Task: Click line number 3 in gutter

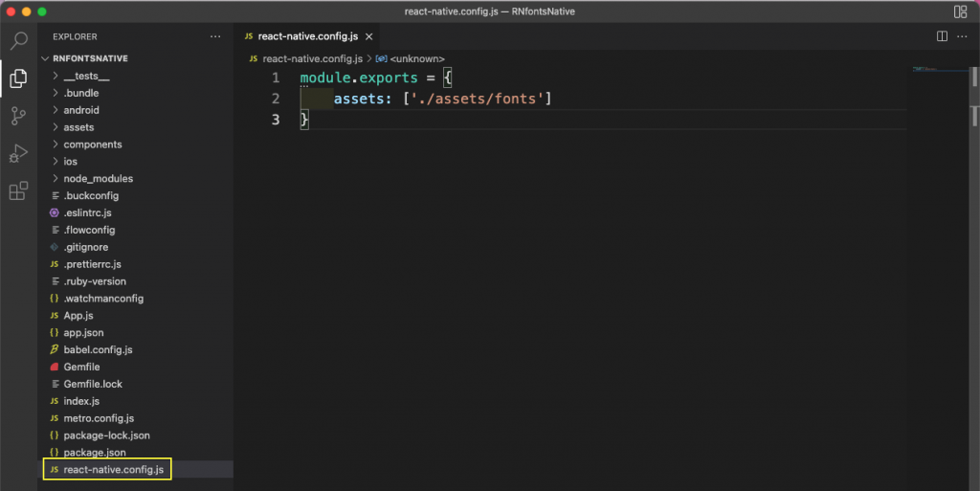Action: tap(276, 120)
